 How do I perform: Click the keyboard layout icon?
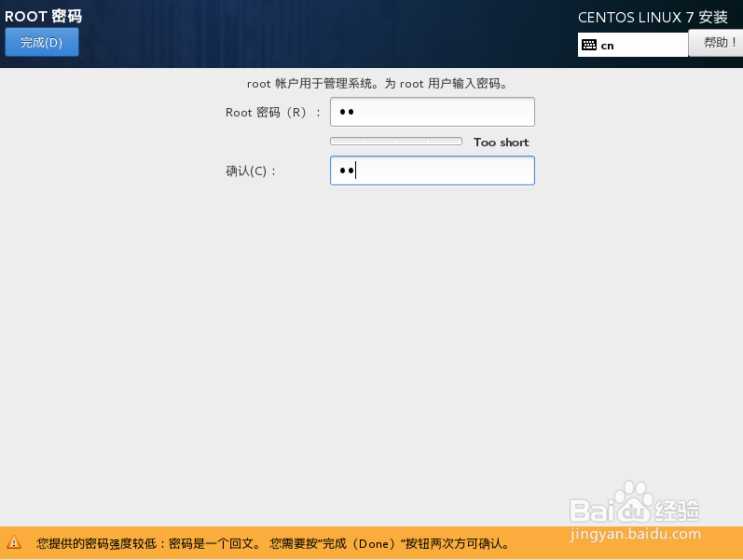click(x=589, y=46)
